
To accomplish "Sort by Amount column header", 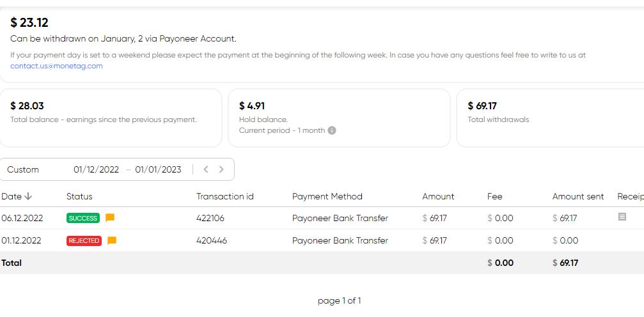I will point(438,196).
